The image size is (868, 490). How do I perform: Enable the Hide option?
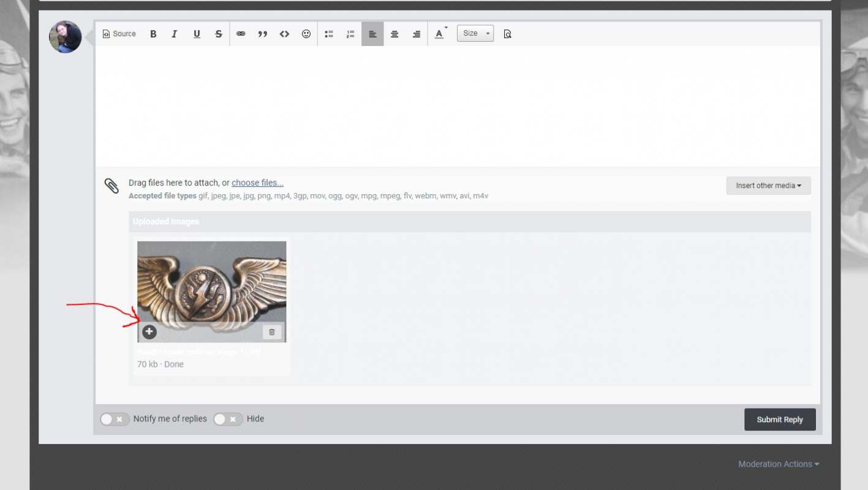point(227,418)
